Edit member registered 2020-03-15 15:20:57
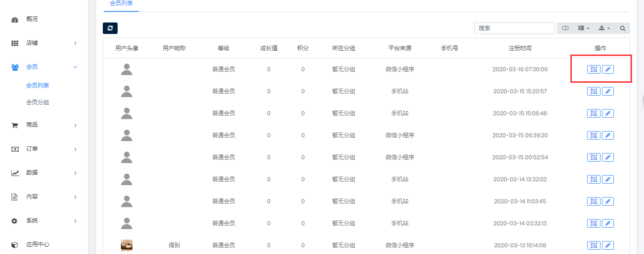644x254 pixels. [x=608, y=91]
